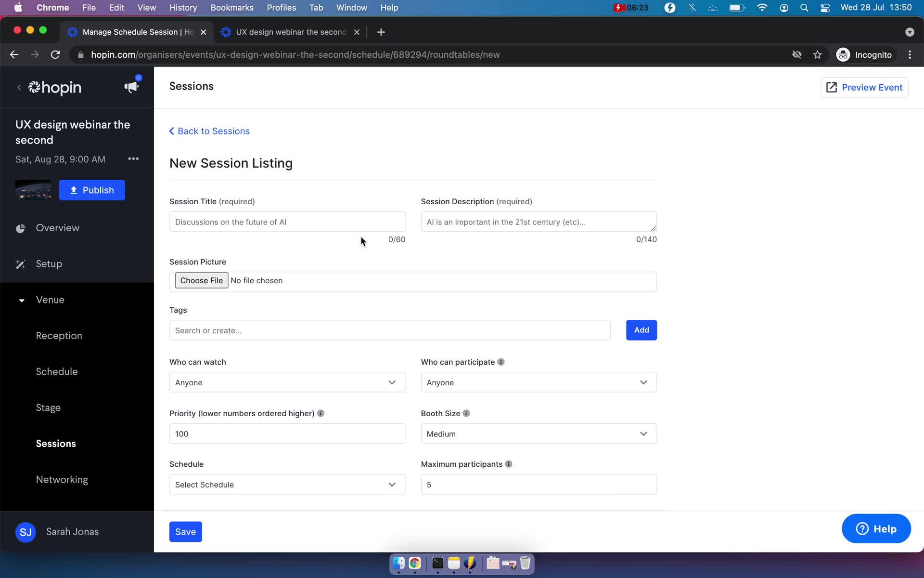This screenshot has height=578, width=924.
Task: Click the Session Description text area
Action: [539, 222]
